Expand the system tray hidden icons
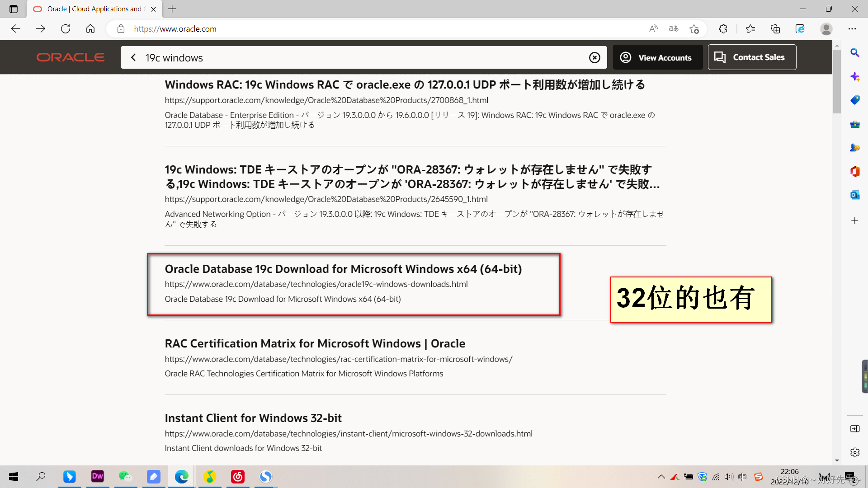 pyautogui.click(x=661, y=477)
